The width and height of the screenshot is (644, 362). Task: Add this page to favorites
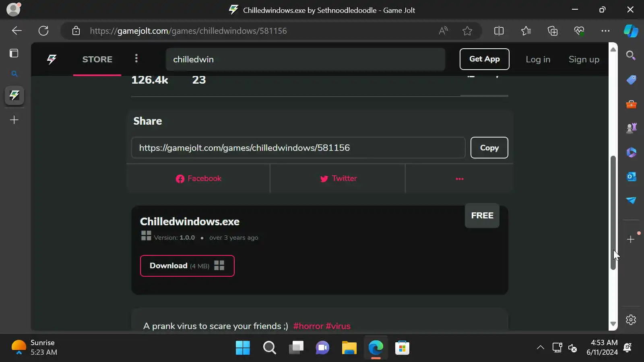click(x=467, y=31)
